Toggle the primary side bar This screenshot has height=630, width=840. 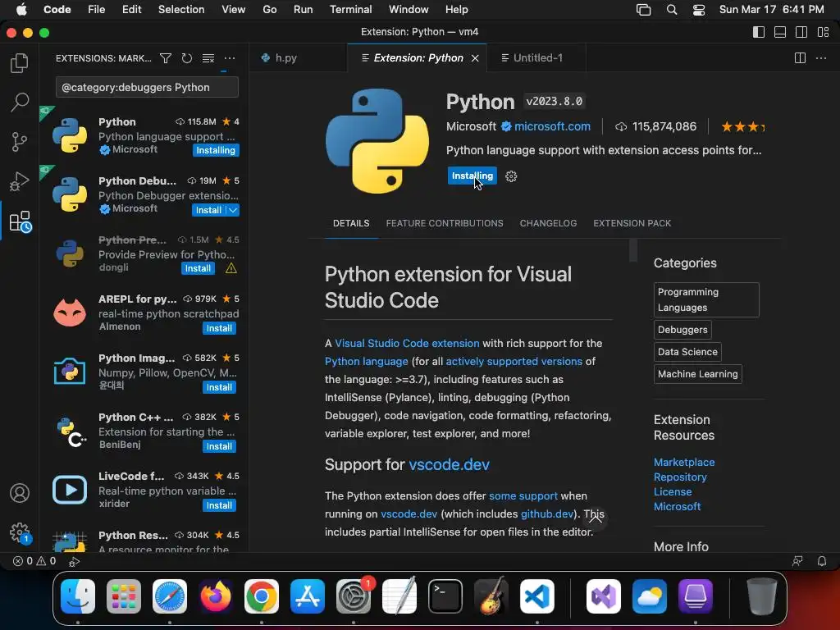coord(759,32)
